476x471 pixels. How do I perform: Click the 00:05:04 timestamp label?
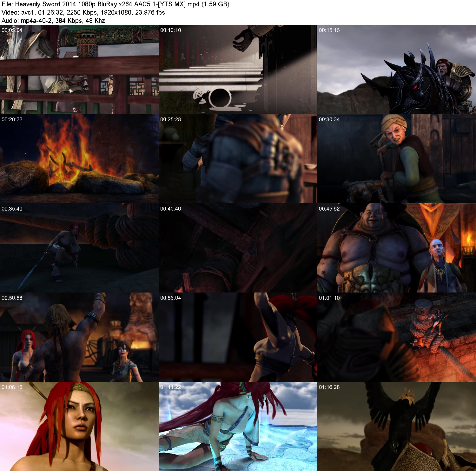pos(12,30)
